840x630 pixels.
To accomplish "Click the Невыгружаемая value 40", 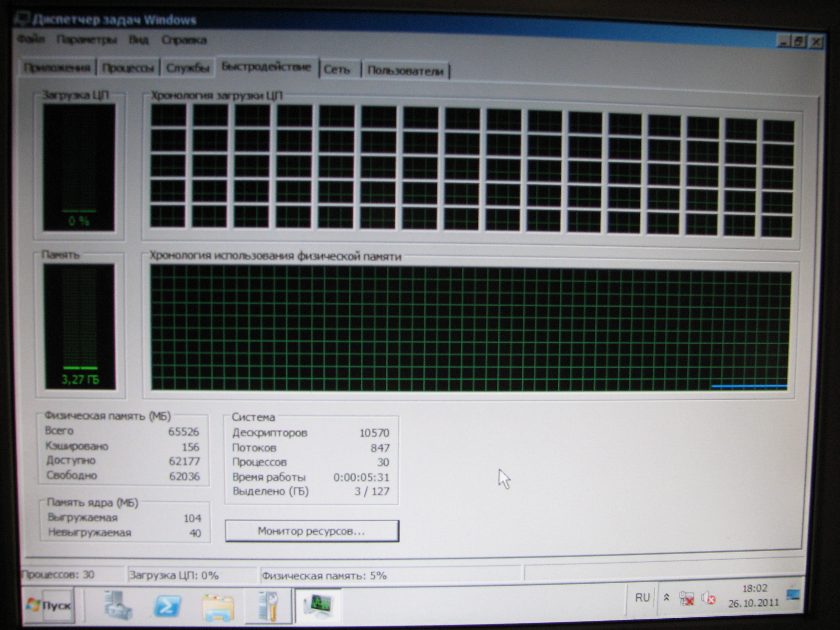I will click(195, 533).
